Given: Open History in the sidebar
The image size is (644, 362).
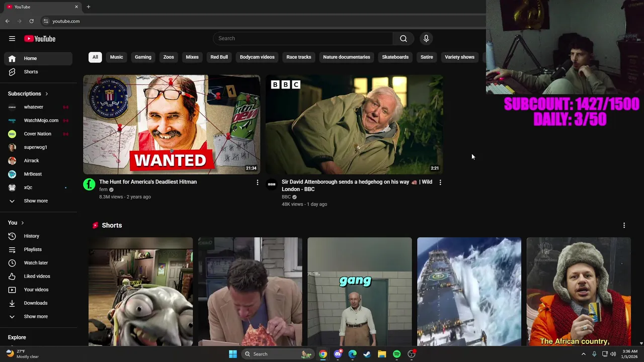Looking at the screenshot, I should coord(38,236).
